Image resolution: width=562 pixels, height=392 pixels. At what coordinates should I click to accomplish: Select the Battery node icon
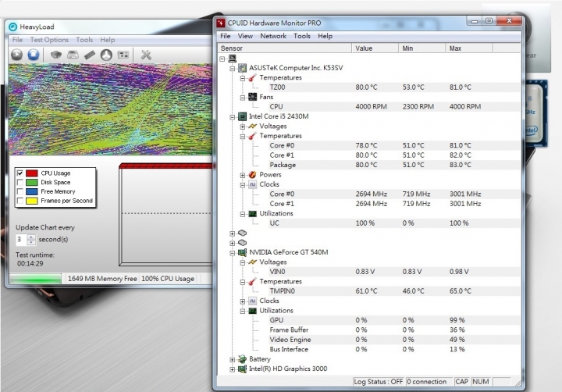click(x=242, y=359)
